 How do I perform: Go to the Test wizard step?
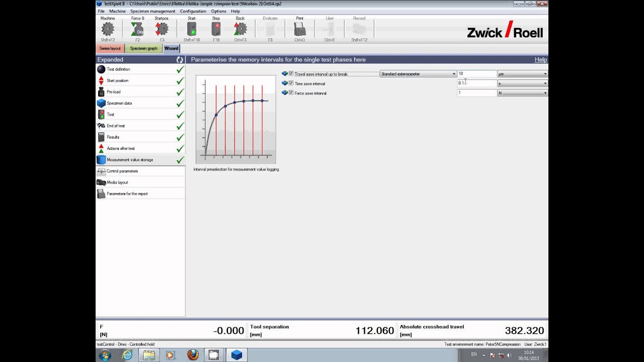(x=140, y=115)
